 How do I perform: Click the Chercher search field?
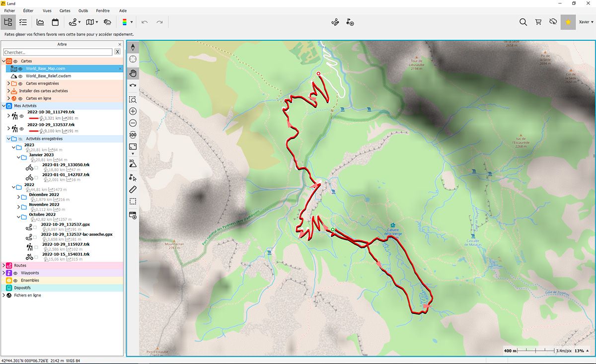click(58, 52)
